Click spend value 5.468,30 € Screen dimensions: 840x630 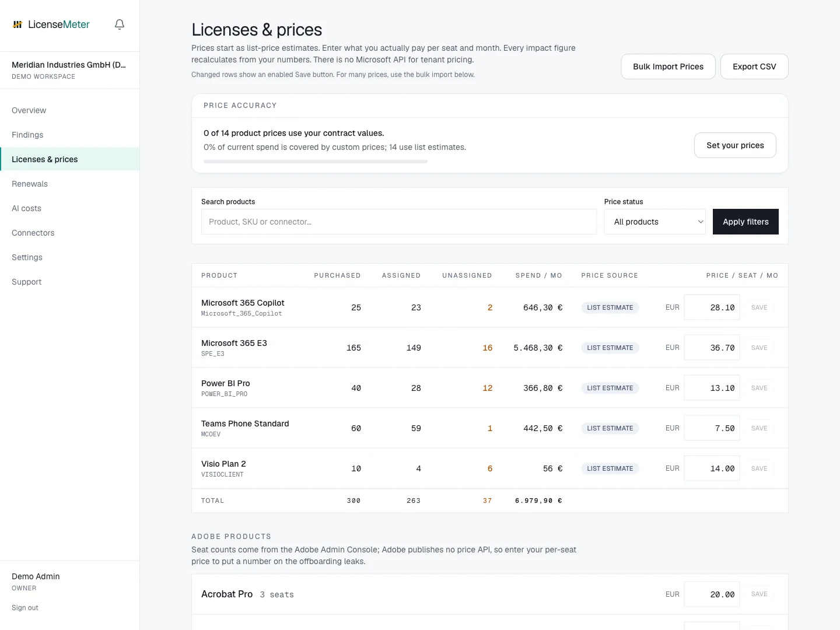(538, 348)
